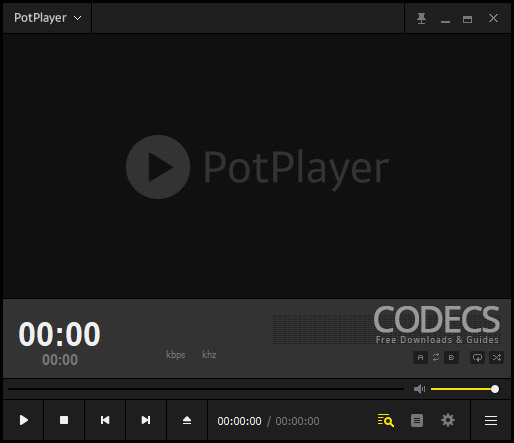Mute audio using the speaker icon
The width and height of the screenshot is (514, 443).
tap(419, 389)
